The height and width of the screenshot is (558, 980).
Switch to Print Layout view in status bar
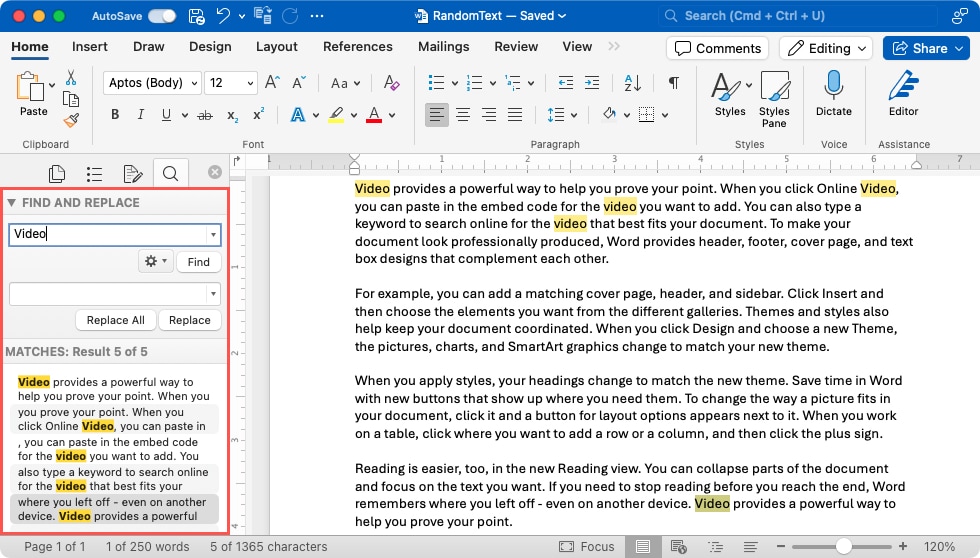pos(642,547)
